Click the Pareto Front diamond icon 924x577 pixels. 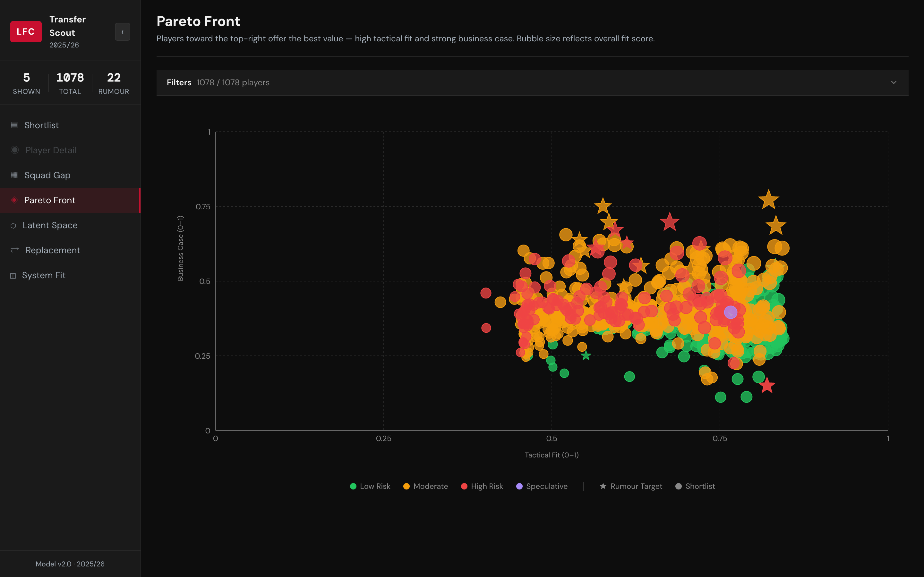14,200
